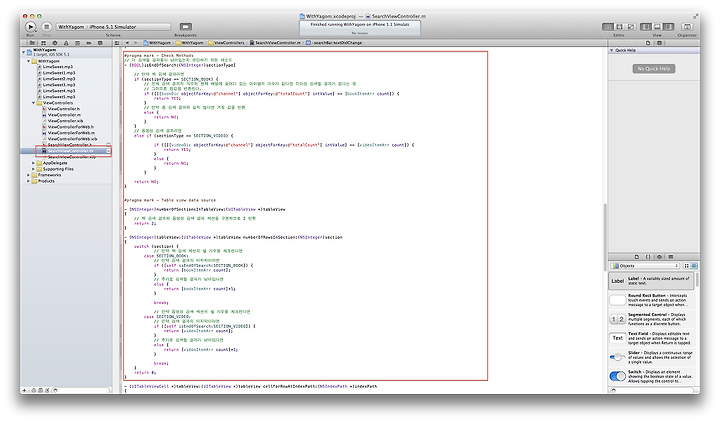The image size is (720, 422).
Task: Go forward in editor history
Action: [135, 43]
